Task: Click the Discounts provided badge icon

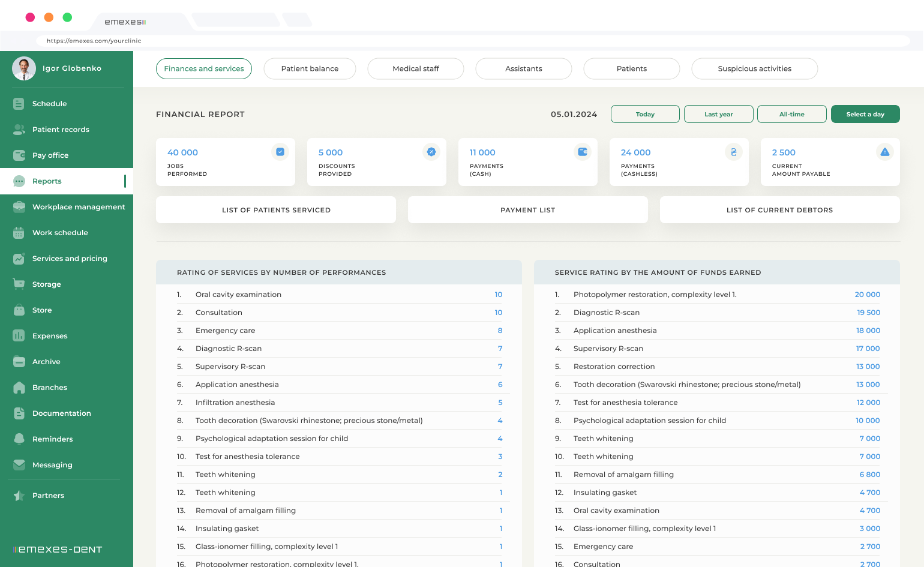Action: [431, 152]
